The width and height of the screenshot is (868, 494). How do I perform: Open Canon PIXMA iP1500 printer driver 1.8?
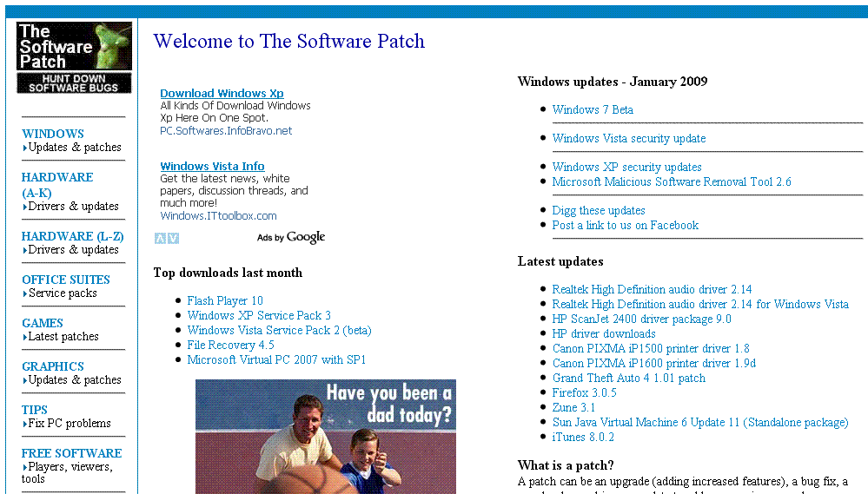(651, 349)
